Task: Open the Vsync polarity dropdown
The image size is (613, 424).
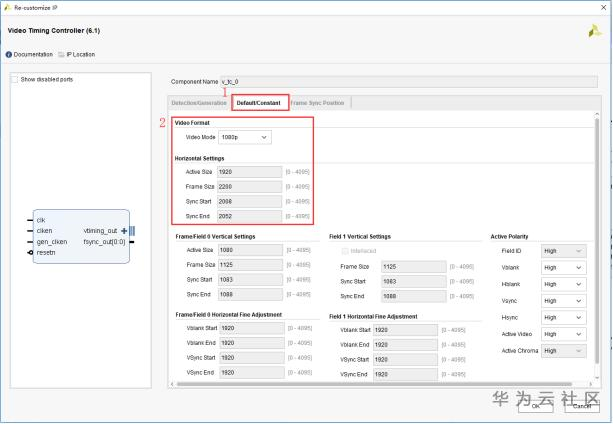Action: tap(564, 301)
